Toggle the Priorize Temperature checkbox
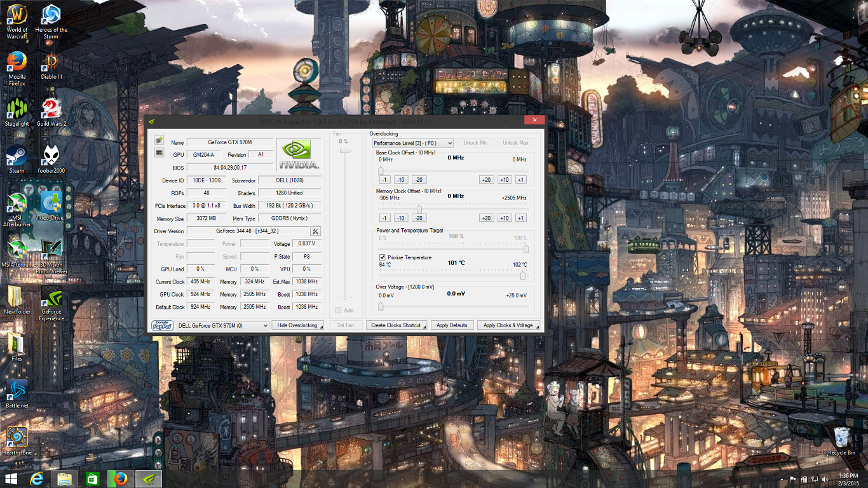This screenshot has height=488, width=868. click(382, 257)
